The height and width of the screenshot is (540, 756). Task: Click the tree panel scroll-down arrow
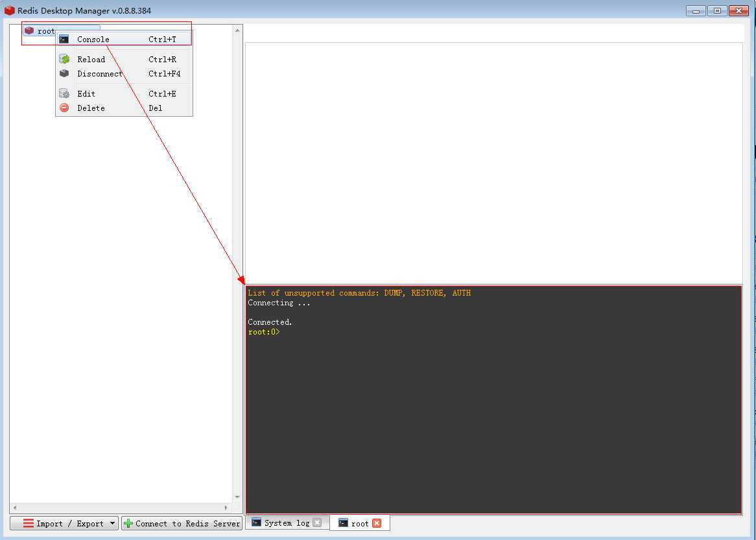237,497
